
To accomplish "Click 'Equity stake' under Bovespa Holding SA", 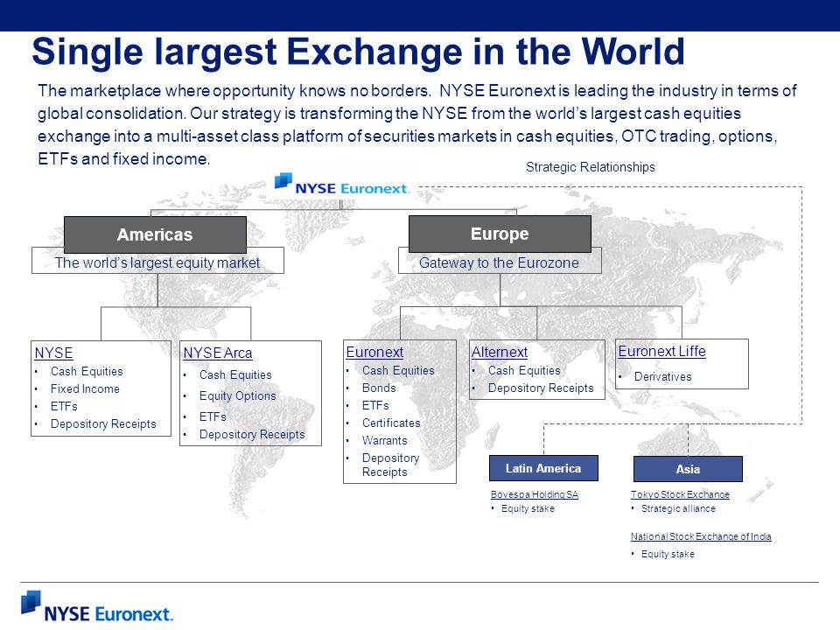I will point(528,508).
